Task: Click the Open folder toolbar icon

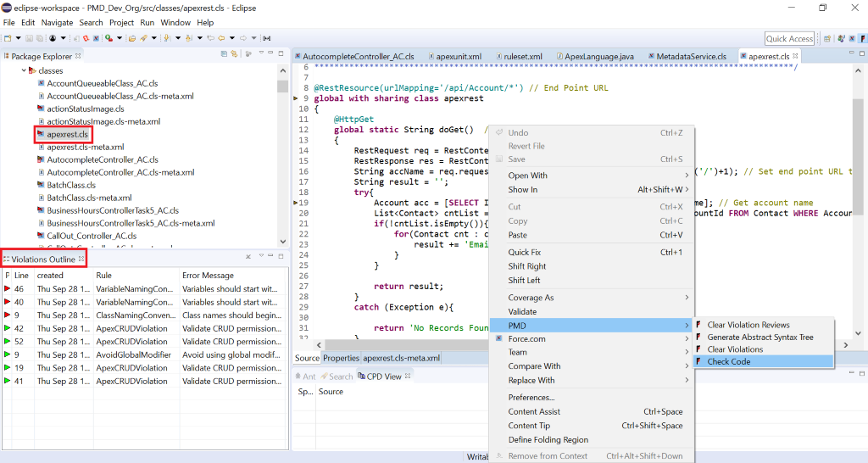Action: coord(131,38)
